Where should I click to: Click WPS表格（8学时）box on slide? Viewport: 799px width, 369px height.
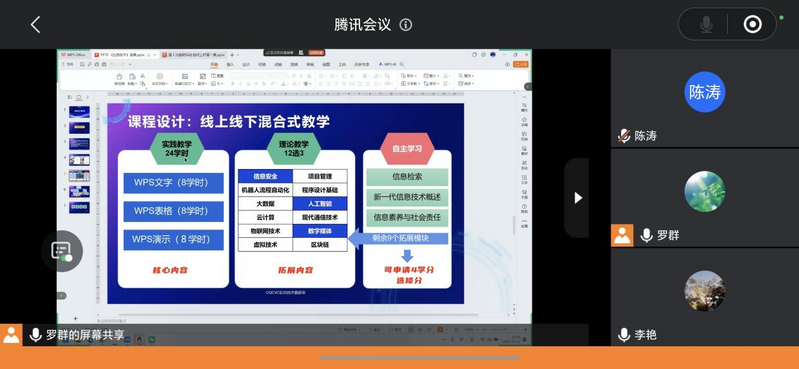point(173,212)
